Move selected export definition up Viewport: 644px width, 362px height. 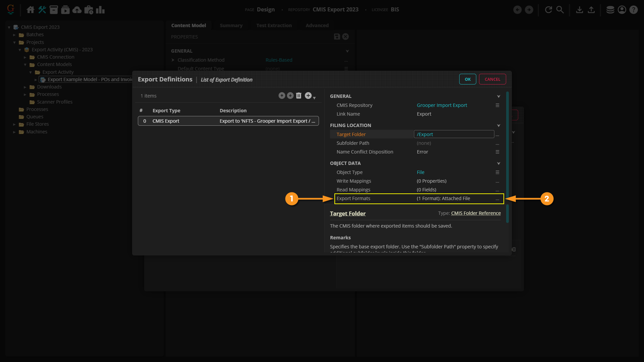tap(282, 96)
